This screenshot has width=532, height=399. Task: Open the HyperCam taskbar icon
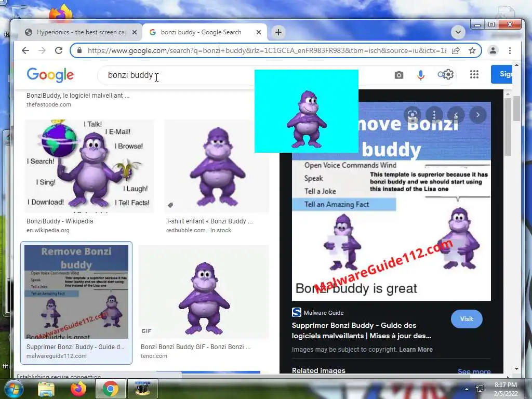143,389
